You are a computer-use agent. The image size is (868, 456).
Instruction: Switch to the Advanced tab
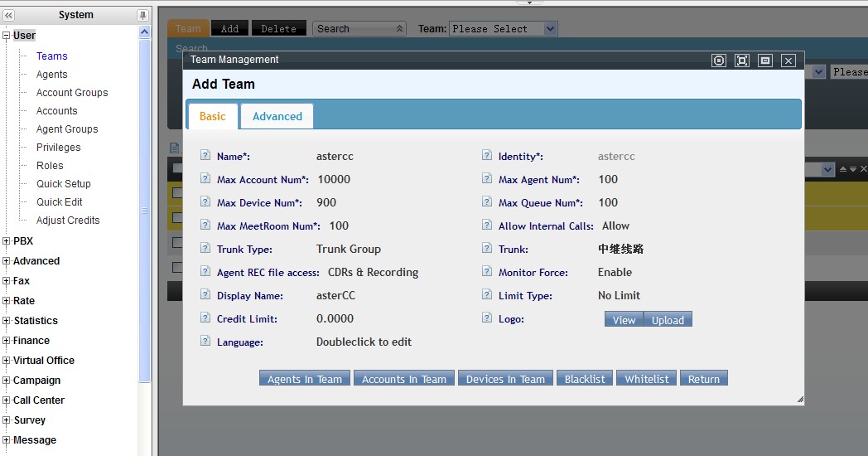(x=277, y=117)
